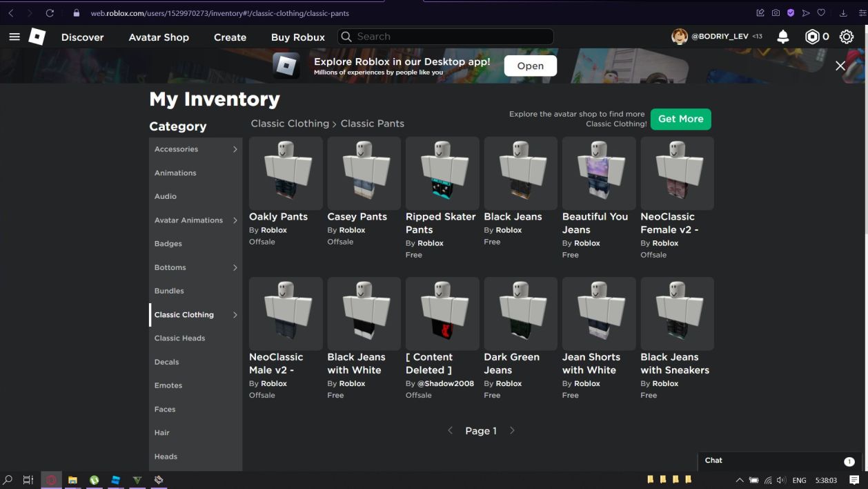Open the Discover tab
This screenshot has width=868, height=489.
click(x=83, y=37)
